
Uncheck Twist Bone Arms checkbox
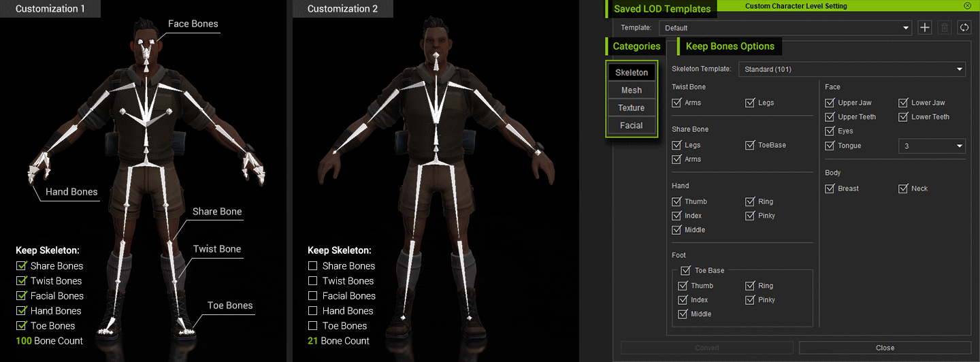[676, 103]
